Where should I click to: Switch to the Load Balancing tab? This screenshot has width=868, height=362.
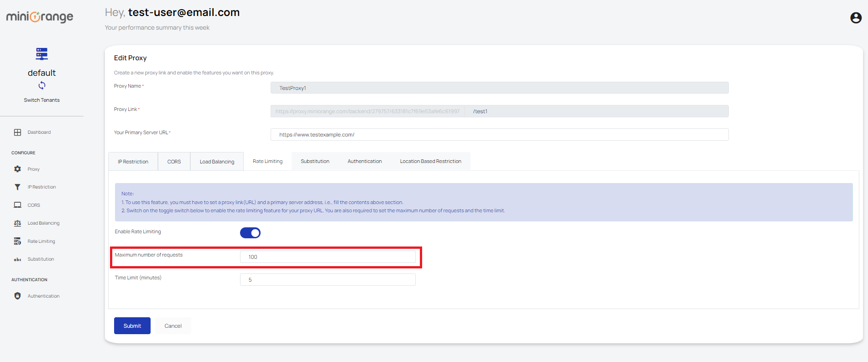click(x=217, y=162)
